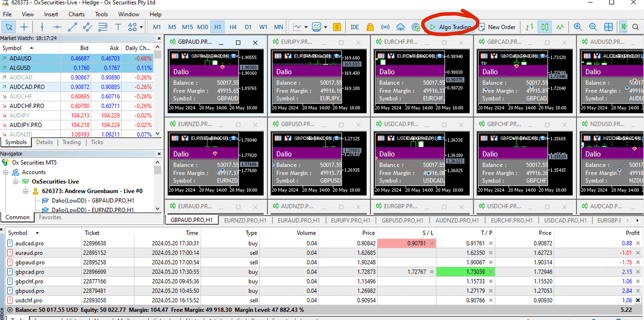
Task: Click the zoom in magnifier
Action: 578,27
